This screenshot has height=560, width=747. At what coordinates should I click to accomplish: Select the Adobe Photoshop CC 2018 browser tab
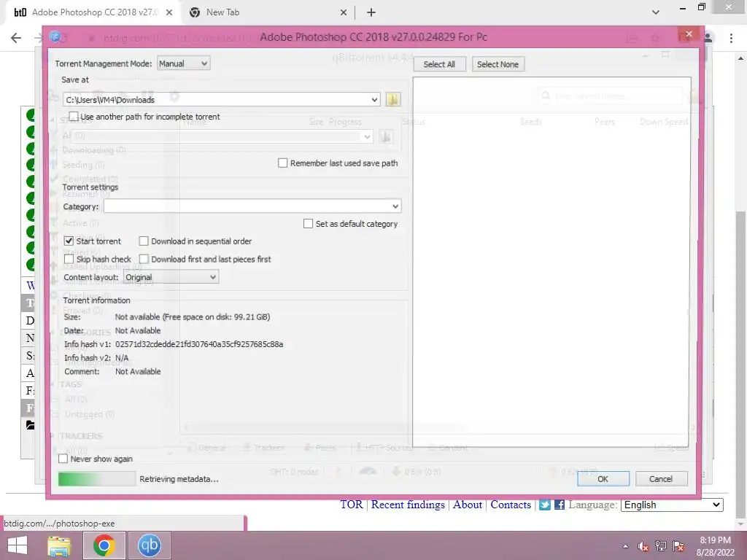pos(94,12)
